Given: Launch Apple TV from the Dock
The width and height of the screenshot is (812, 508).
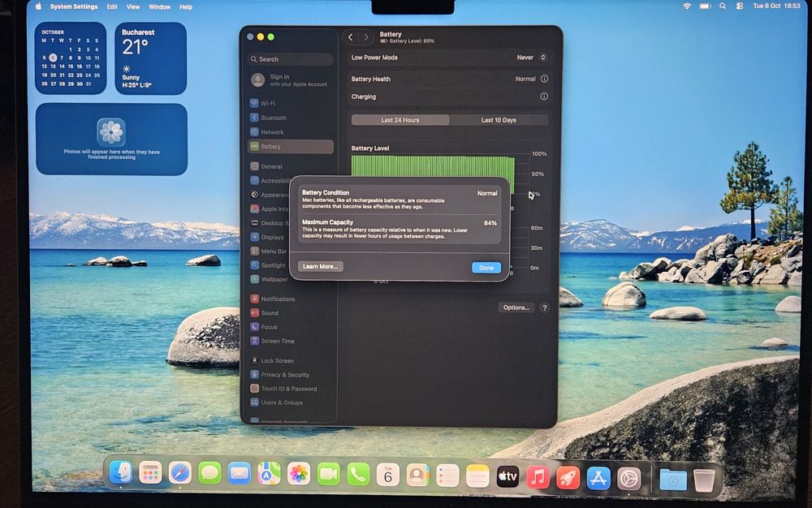Looking at the screenshot, I should click(508, 477).
